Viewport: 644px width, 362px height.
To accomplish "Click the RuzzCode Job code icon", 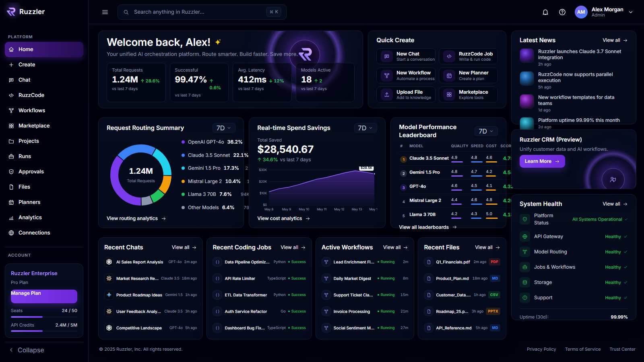I will pyautogui.click(x=449, y=56).
